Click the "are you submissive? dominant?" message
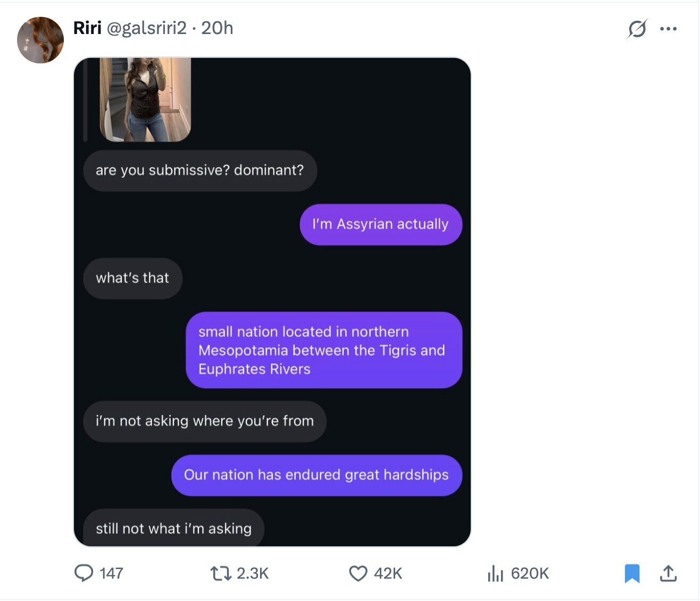 click(200, 170)
